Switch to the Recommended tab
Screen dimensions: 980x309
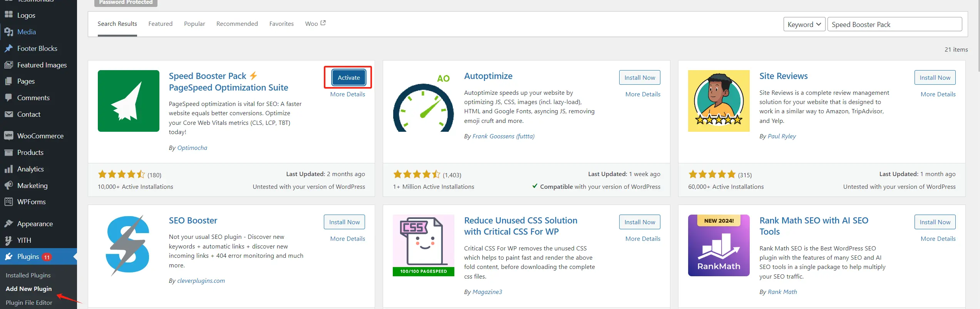tap(237, 24)
